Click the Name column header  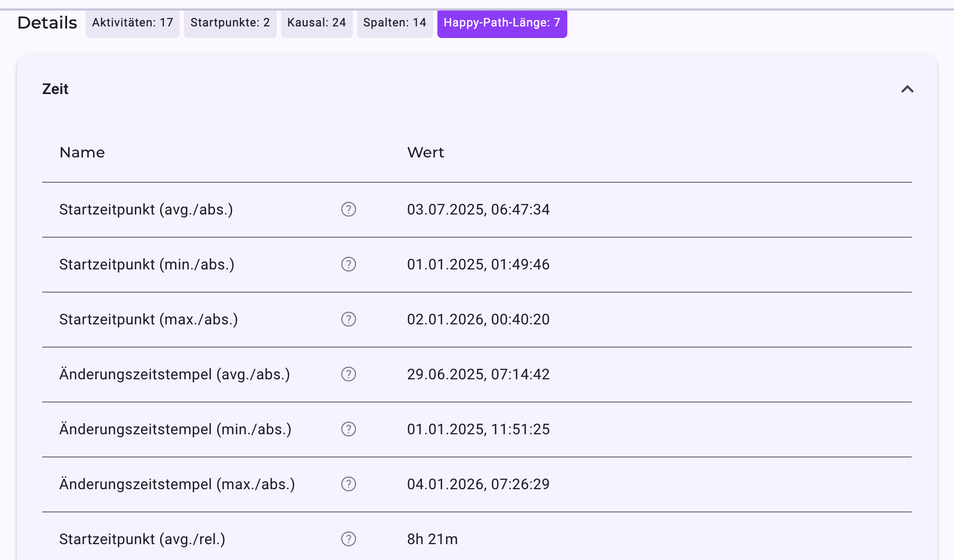pyautogui.click(x=82, y=153)
